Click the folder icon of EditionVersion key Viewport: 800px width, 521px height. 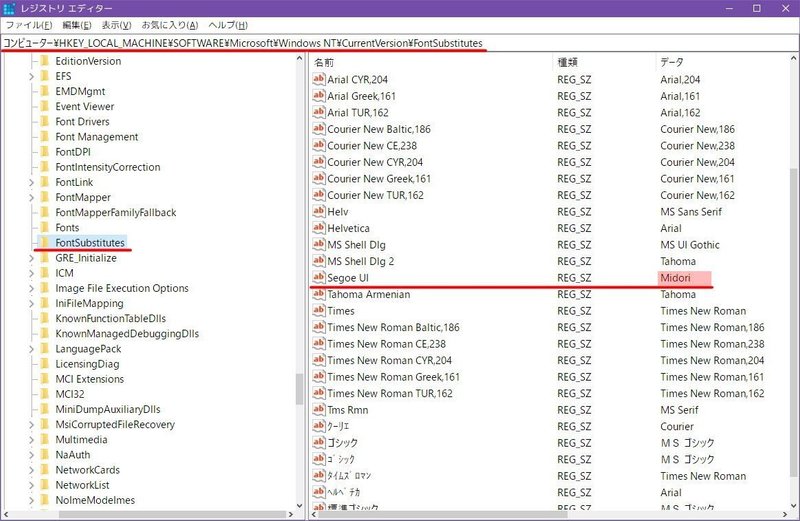(44, 61)
